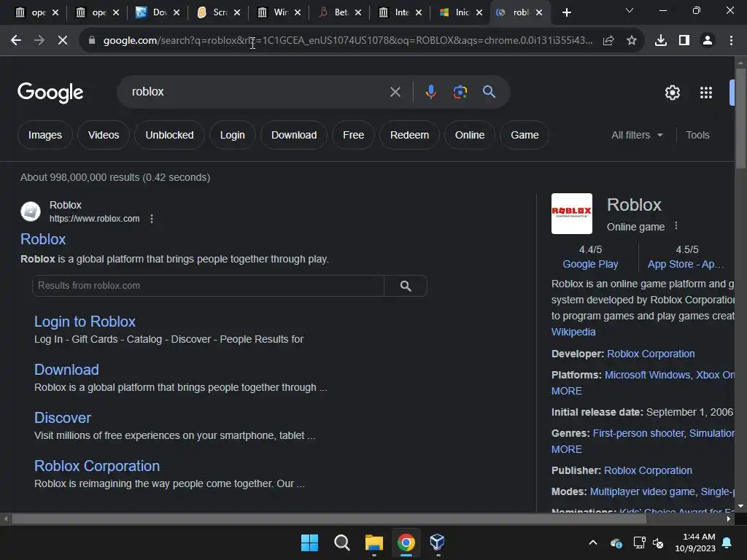Submit search with magnifier icon
The image size is (747, 560).
489,92
